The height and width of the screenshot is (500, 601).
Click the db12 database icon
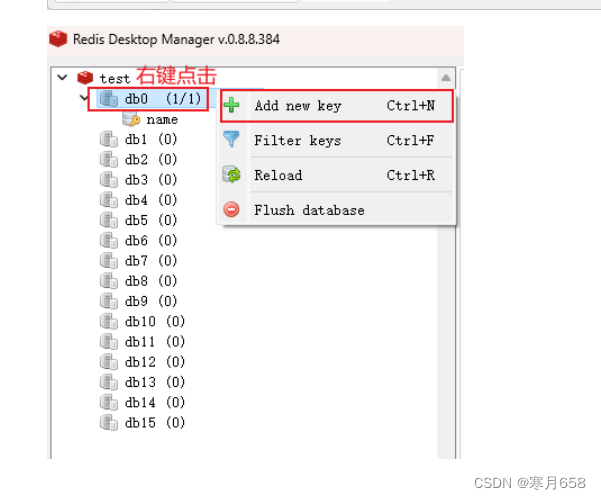tap(109, 362)
